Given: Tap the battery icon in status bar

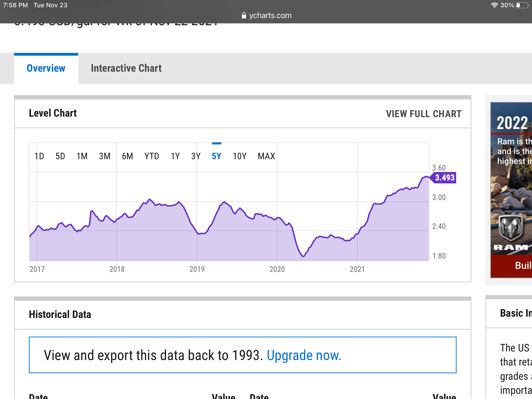Looking at the screenshot, I should 522,5.
